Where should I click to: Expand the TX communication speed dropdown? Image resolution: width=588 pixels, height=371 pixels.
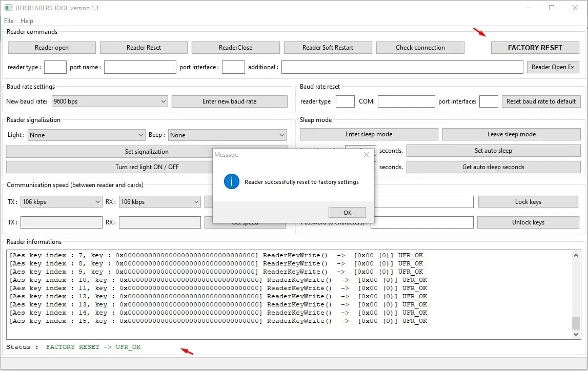(x=61, y=202)
